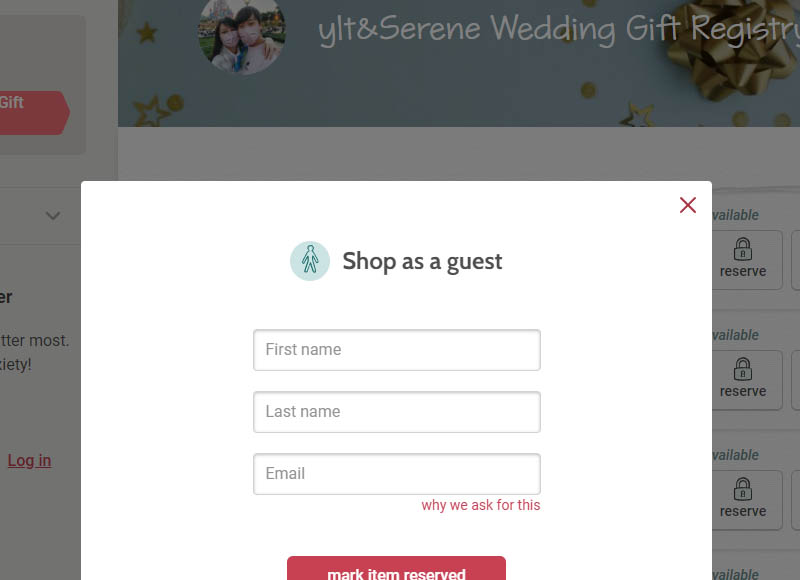Click the 'mark item reserved' button
This screenshot has width=800, height=580.
(x=396, y=569)
